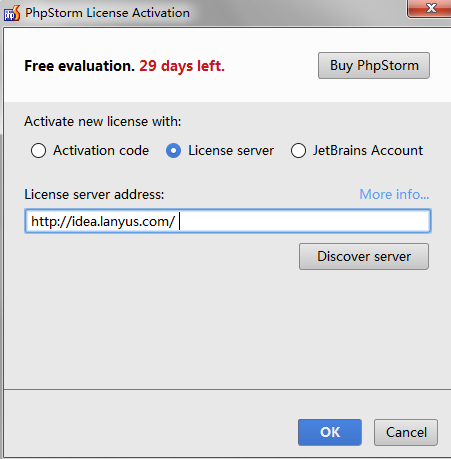
Task: Click the "PhpStorm License Activation" window title
Action: pos(107,13)
